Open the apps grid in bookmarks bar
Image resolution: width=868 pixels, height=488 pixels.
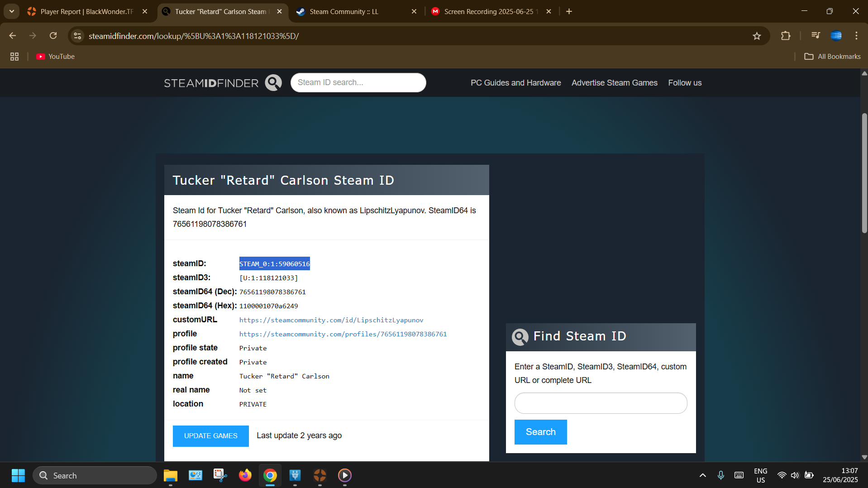(14, 57)
